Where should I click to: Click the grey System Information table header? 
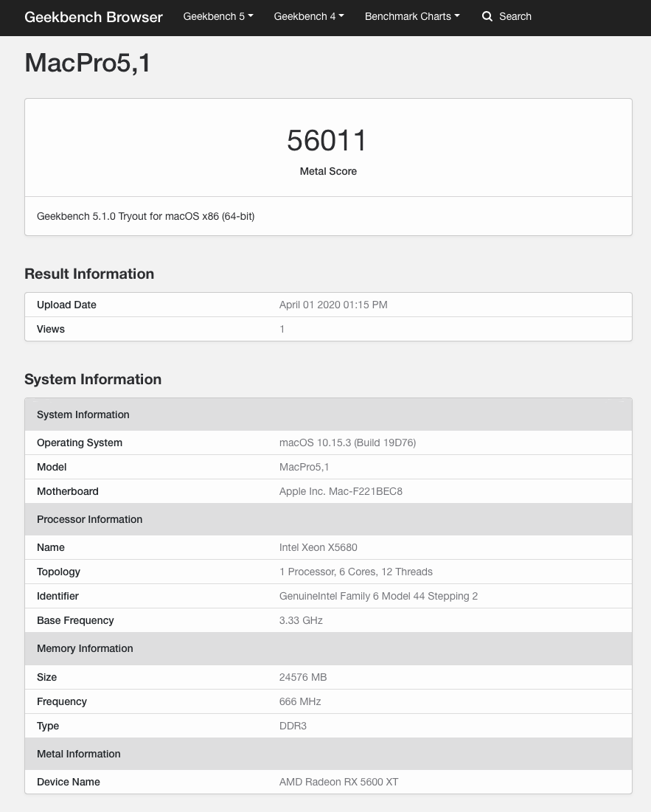(328, 414)
